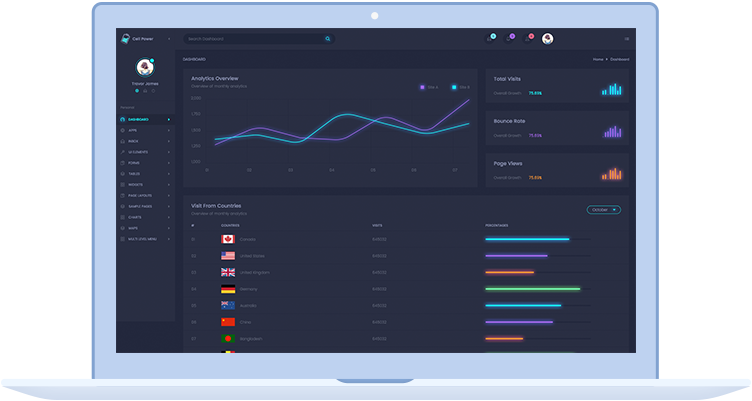Click the Page Views orange chart icon
Image resolution: width=752 pixels, height=401 pixels.
pyautogui.click(x=611, y=173)
